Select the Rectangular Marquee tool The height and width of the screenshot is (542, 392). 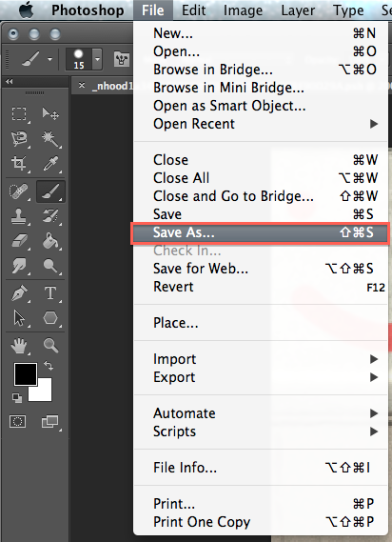pos(19,113)
